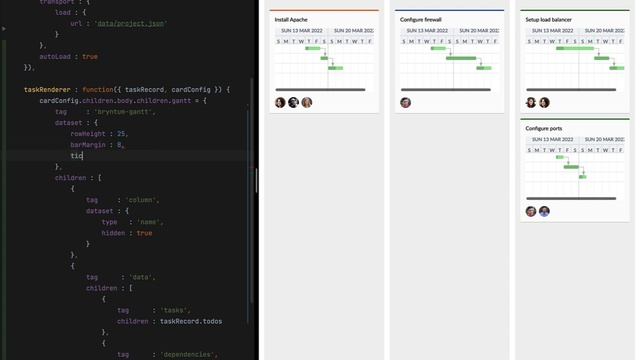
Task: Click the tag : 'dependencies' code line
Action: [x=167, y=354]
